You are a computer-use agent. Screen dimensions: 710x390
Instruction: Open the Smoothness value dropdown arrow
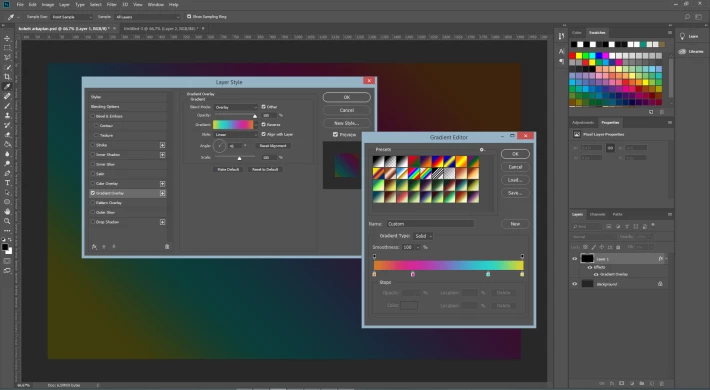coord(417,247)
